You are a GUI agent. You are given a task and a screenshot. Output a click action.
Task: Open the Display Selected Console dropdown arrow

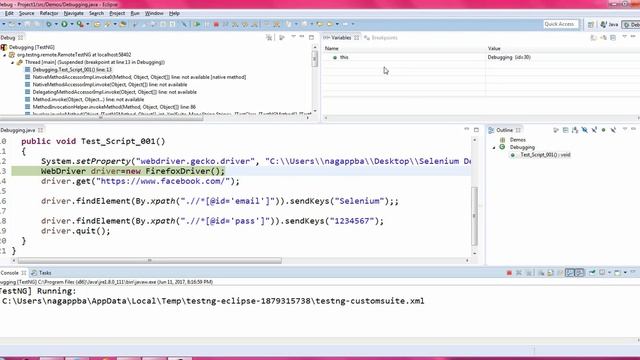tap(609, 273)
